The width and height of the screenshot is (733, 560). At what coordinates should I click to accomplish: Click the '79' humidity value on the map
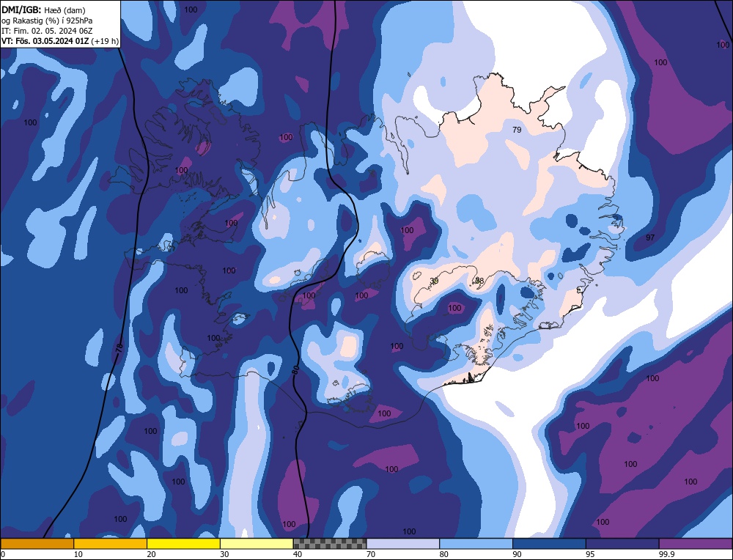point(517,130)
